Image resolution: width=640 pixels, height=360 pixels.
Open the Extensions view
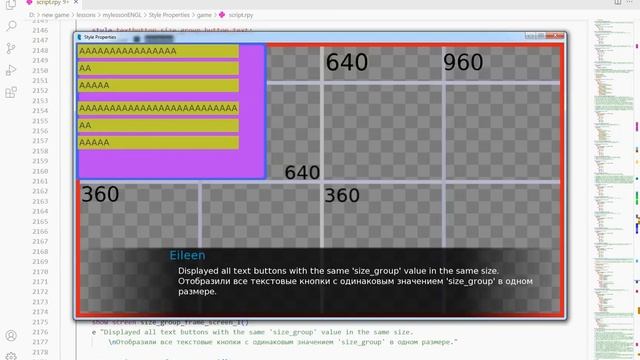pos(11,92)
